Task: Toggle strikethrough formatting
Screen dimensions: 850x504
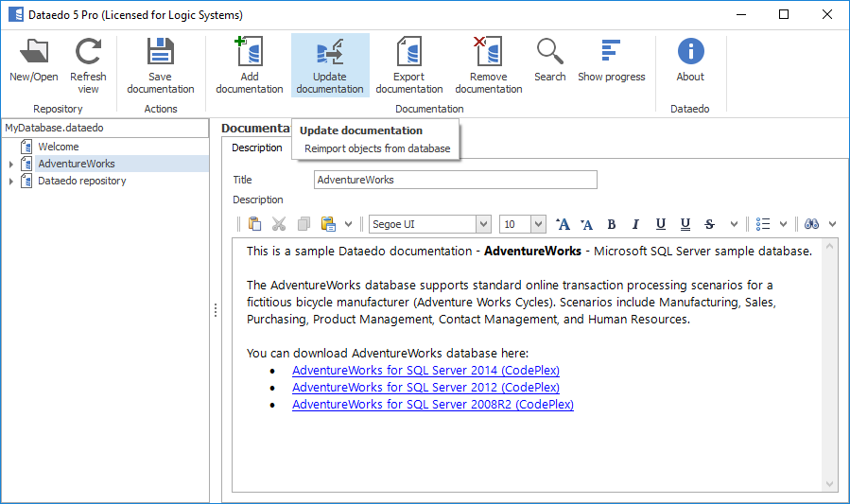Action: [x=709, y=224]
